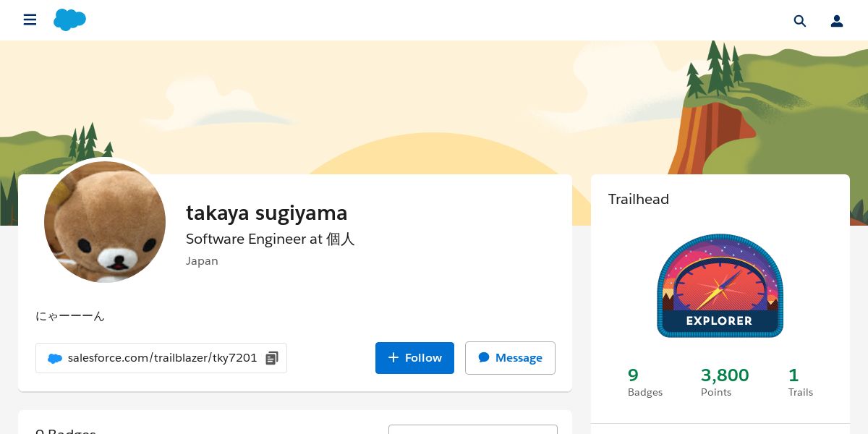
Task: Click the 3,800 Points stat
Action: click(725, 382)
